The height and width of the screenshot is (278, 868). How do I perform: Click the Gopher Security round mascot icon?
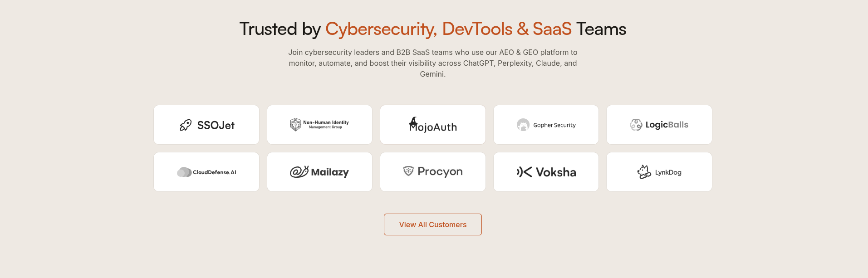[523, 125]
